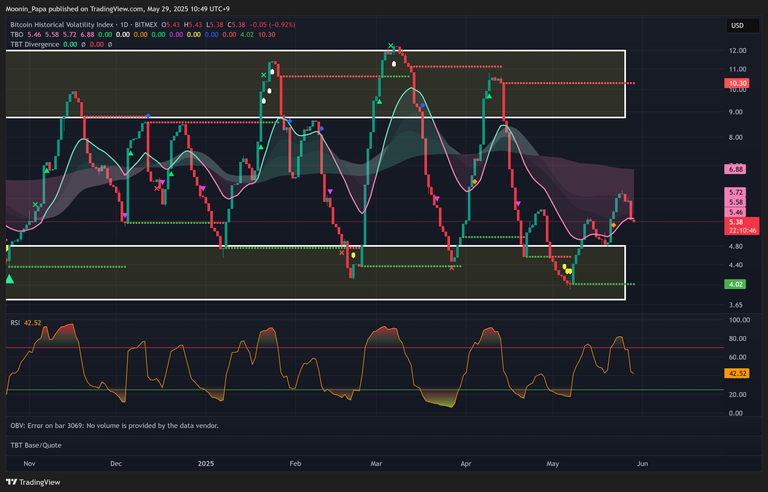This screenshot has height=492, width=768.
Task: Click the 12.00 price scale tick
Action: pos(738,50)
